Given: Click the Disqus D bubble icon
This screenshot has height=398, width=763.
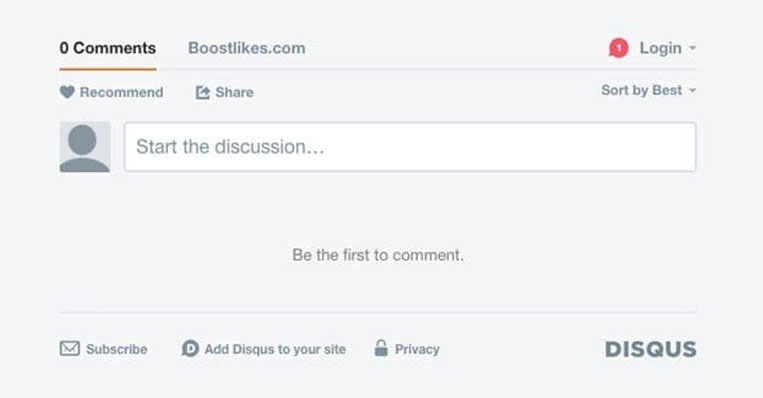Looking at the screenshot, I should click(190, 348).
